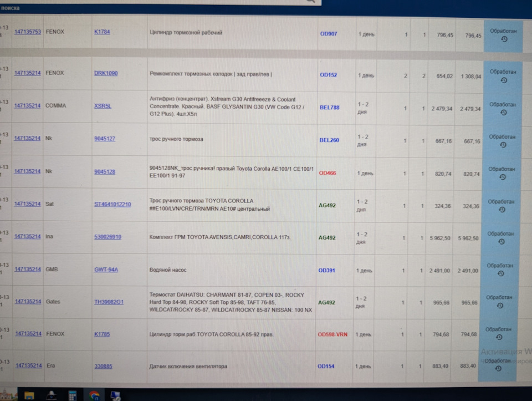Open article link TH39082G1

point(109,302)
